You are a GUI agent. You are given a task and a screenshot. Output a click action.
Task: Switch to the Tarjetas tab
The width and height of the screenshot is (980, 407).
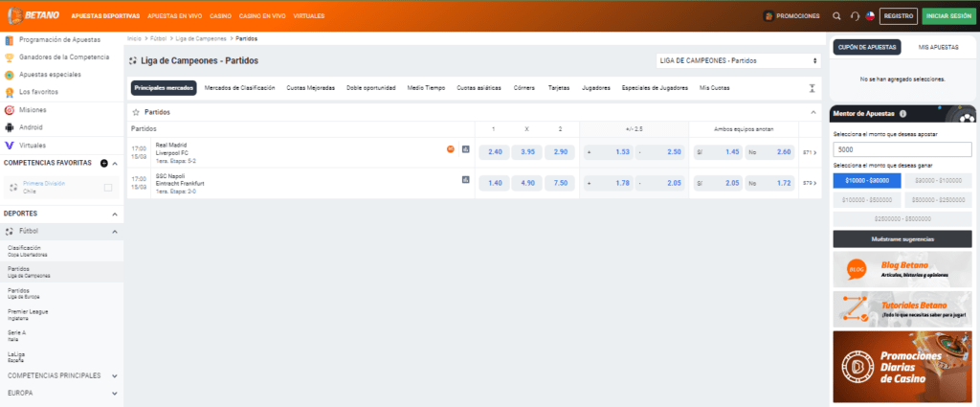click(x=559, y=88)
